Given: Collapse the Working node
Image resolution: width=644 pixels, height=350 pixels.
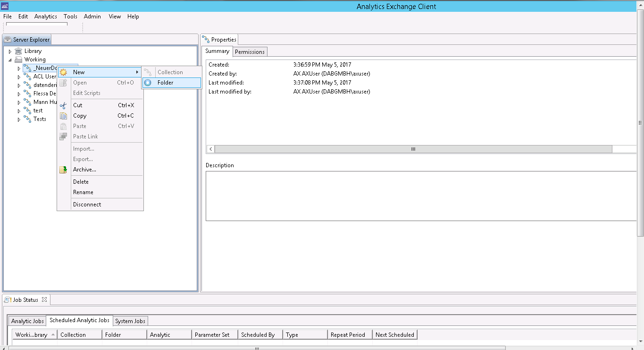Looking at the screenshot, I should pos(10,60).
